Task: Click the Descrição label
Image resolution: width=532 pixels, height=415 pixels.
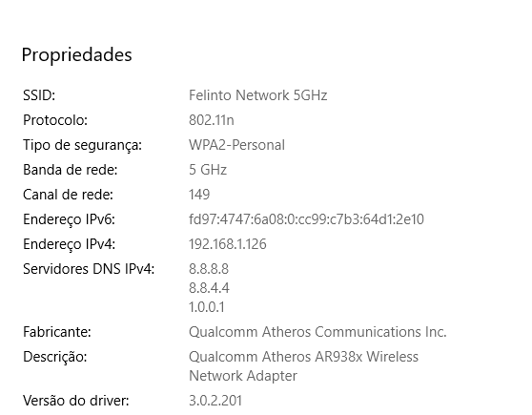Action: click(55, 357)
